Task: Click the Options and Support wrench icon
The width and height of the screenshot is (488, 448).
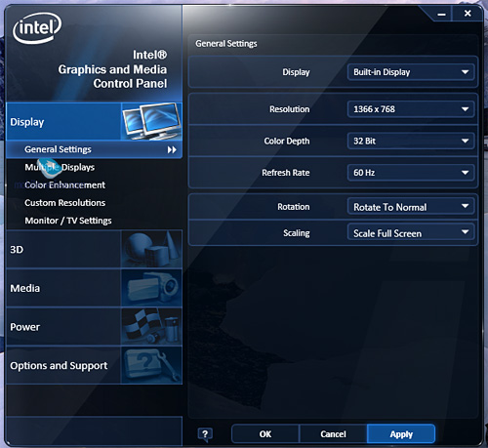Action: tap(151, 365)
